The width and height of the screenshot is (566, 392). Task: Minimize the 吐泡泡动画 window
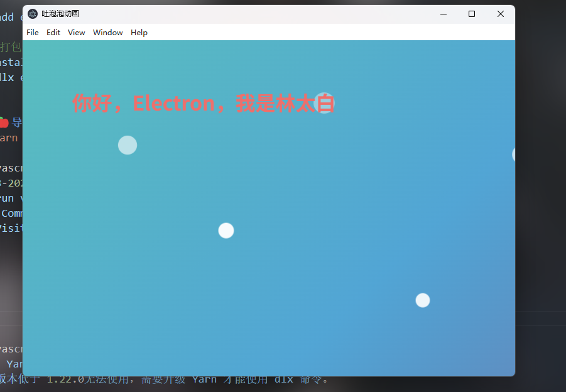coord(444,14)
